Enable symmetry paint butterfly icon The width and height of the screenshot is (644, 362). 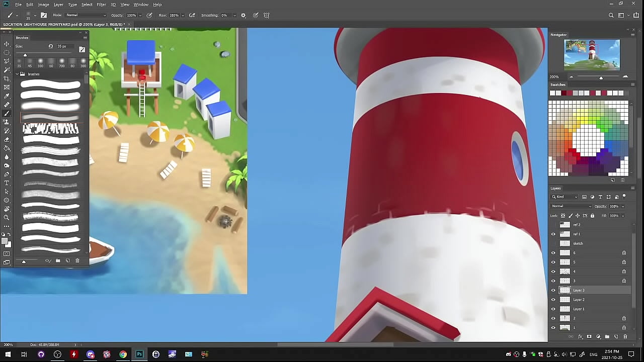click(x=267, y=16)
